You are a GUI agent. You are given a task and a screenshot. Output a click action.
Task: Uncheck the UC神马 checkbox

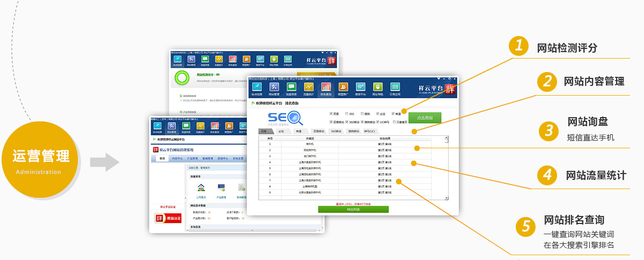coord(378,122)
